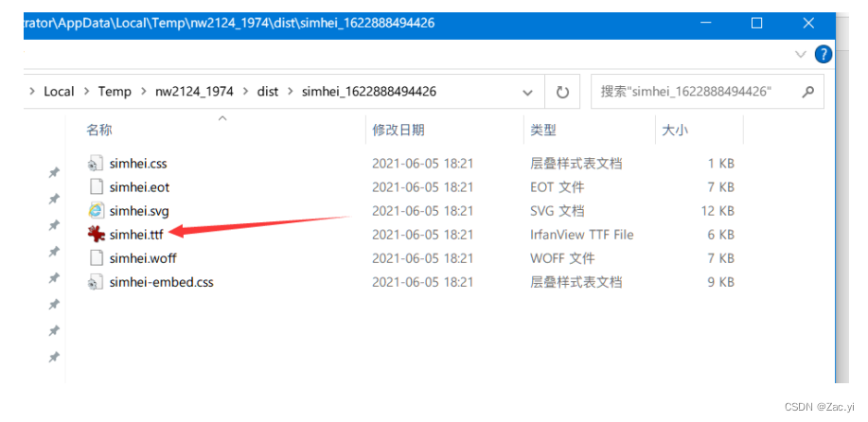Go to Local folder in breadcrumb

coord(59,92)
